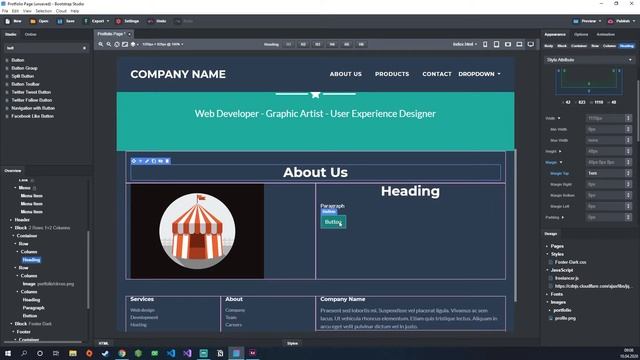This screenshot has width=640, height=360.
Task: Open the index.html page dropdown
Action: point(464,44)
